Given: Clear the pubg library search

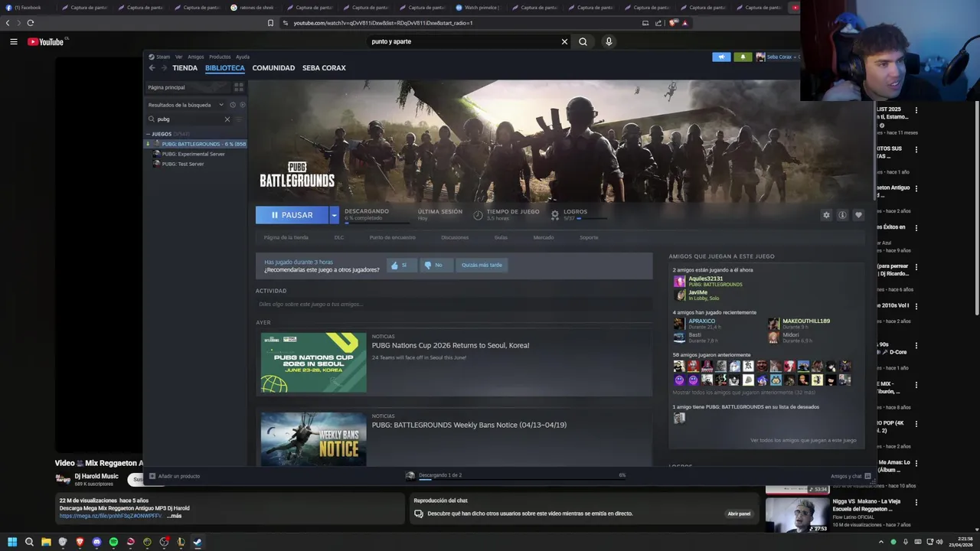Looking at the screenshot, I should click(x=227, y=119).
